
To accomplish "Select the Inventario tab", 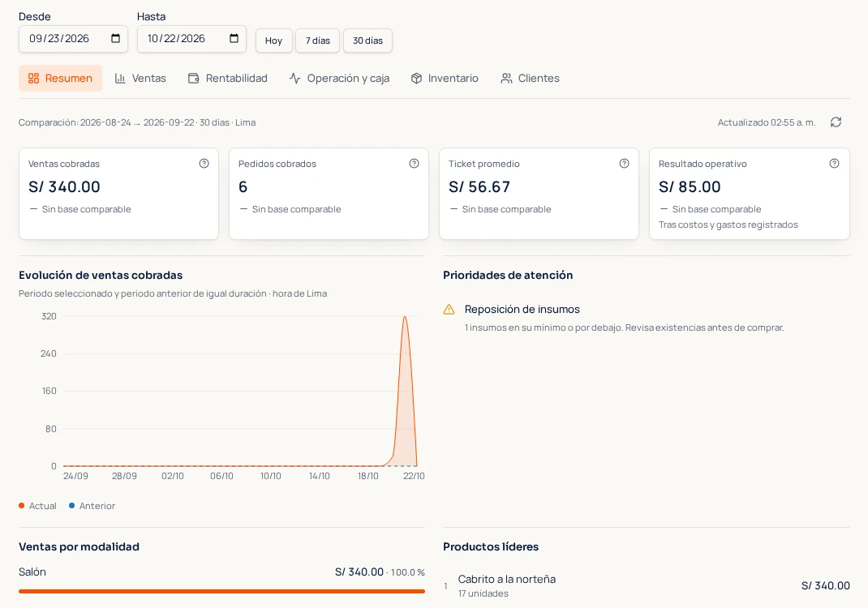I will coord(445,78).
